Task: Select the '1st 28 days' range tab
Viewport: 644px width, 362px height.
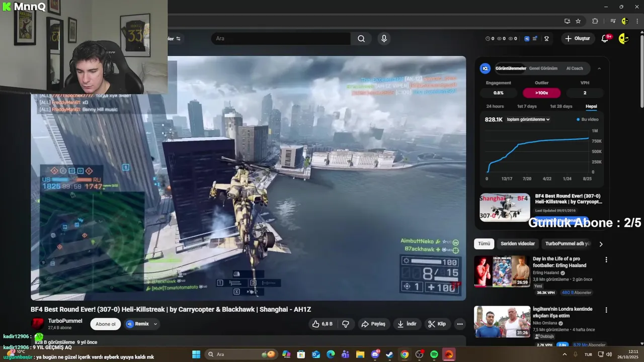Action: click(x=561, y=107)
